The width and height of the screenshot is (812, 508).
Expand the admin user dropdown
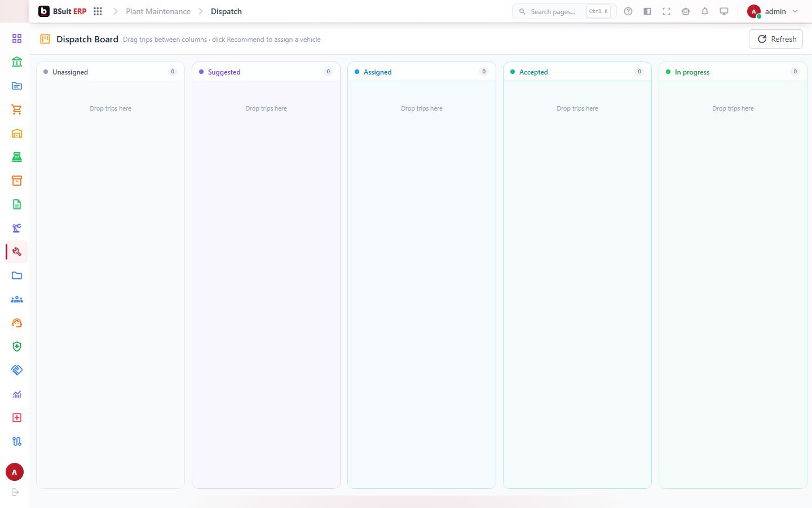point(773,11)
